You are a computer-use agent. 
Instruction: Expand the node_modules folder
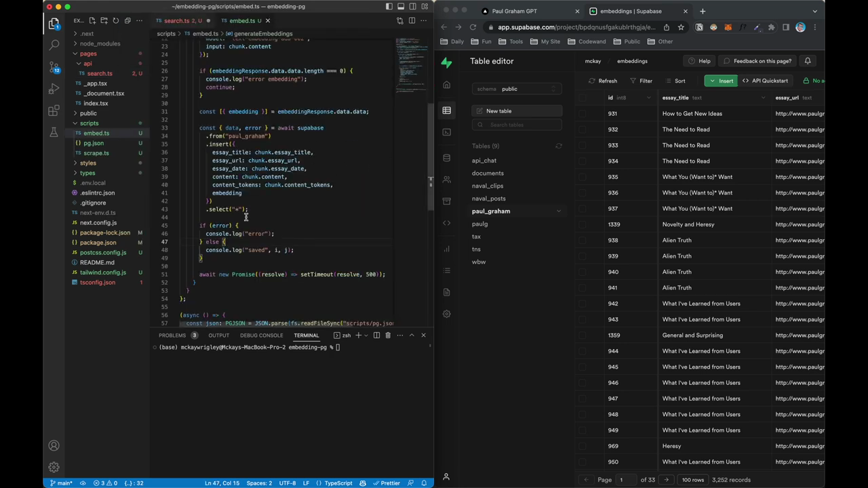point(100,43)
